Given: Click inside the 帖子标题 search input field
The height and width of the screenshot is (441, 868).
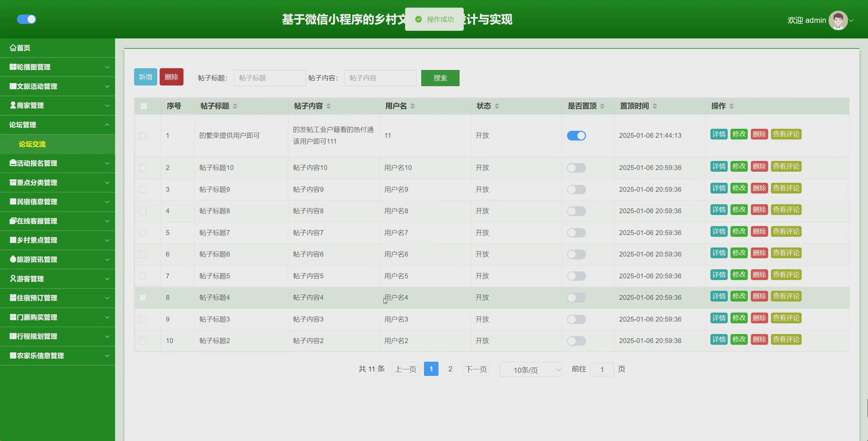Looking at the screenshot, I should (270, 78).
